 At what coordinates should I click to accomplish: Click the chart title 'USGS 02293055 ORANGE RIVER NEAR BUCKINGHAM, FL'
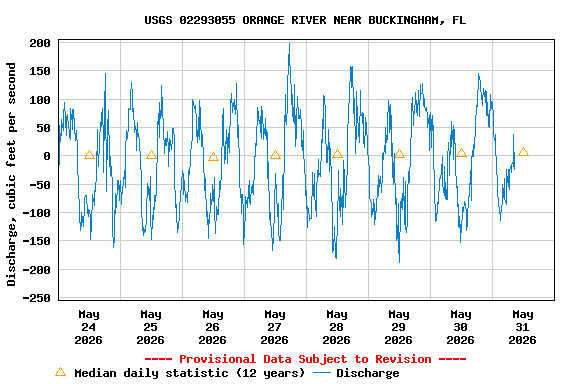point(305,20)
